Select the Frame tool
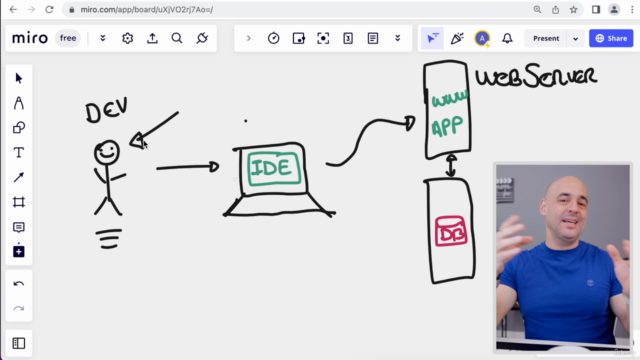640x360 pixels. click(18, 202)
